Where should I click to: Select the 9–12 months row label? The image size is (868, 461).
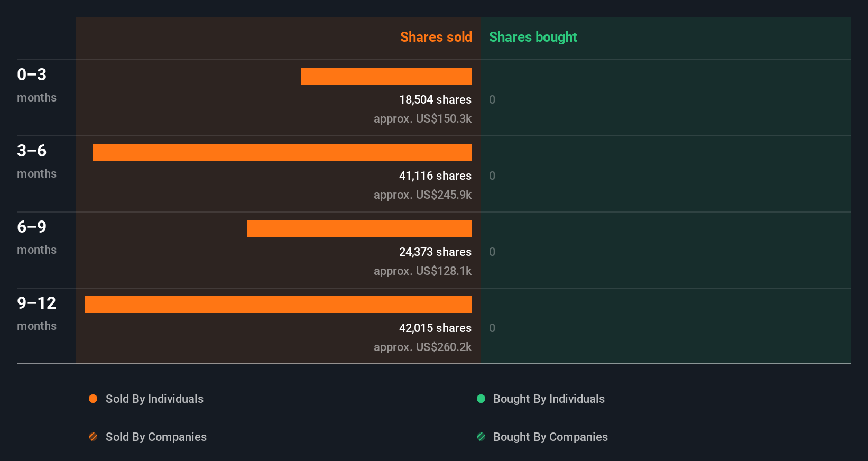36,313
